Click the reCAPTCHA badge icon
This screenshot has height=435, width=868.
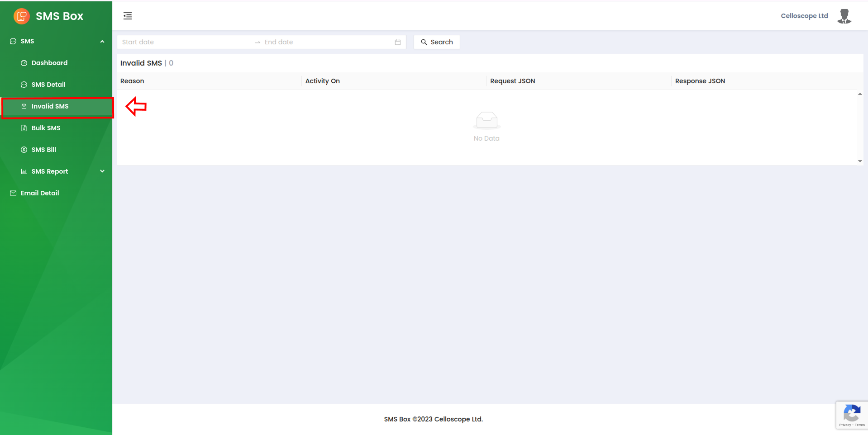pyautogui.click(x=851, y=415)
